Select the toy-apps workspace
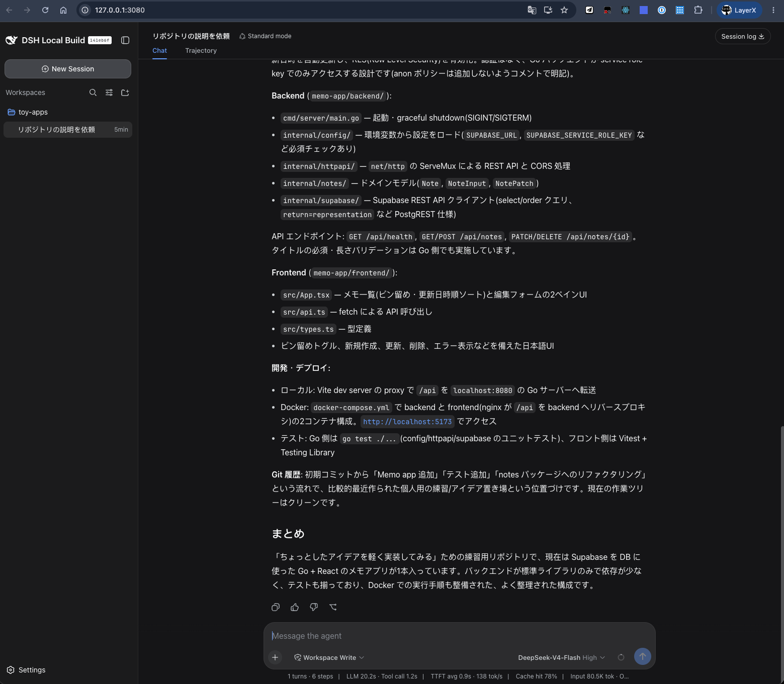This screenshot has height=684, width=784. coord(68,112)
